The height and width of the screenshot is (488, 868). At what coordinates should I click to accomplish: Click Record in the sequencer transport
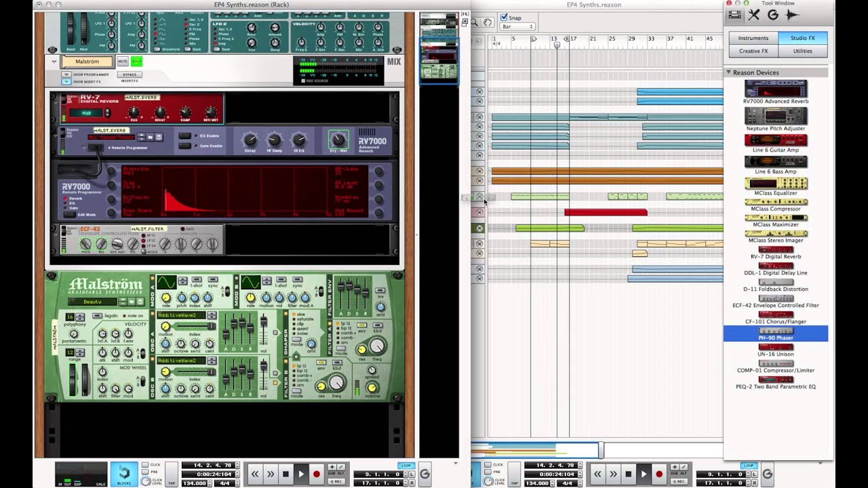click(x=658, y=474)
